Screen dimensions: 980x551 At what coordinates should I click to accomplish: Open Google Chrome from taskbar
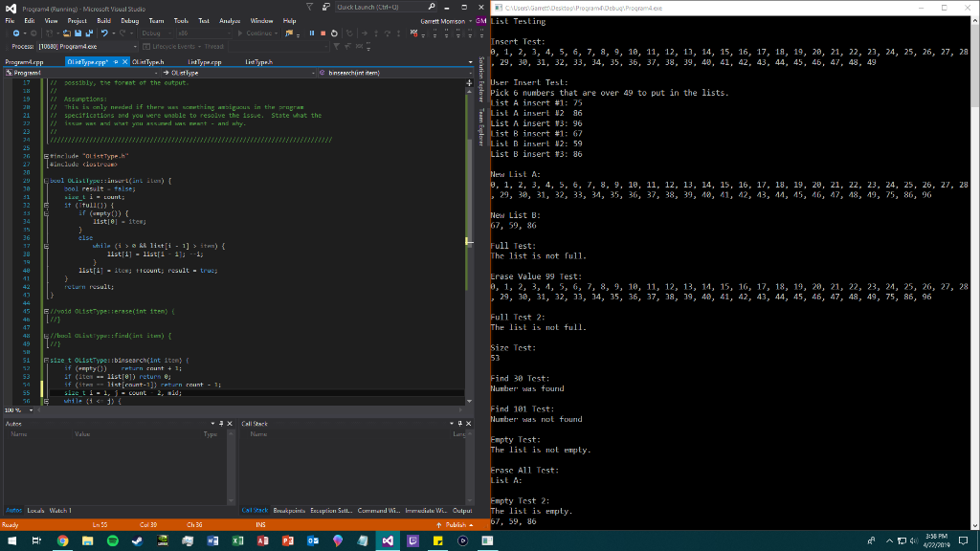pos(62,540)
